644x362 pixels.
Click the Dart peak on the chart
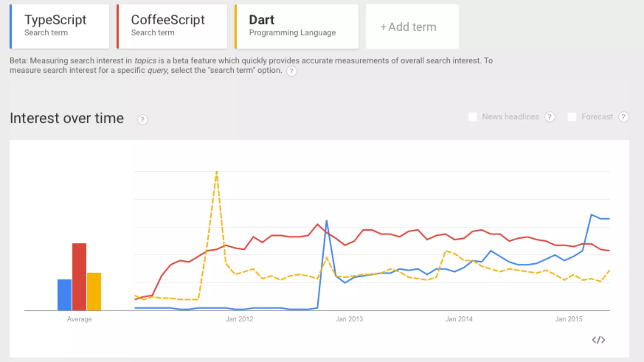click(217, 172)
